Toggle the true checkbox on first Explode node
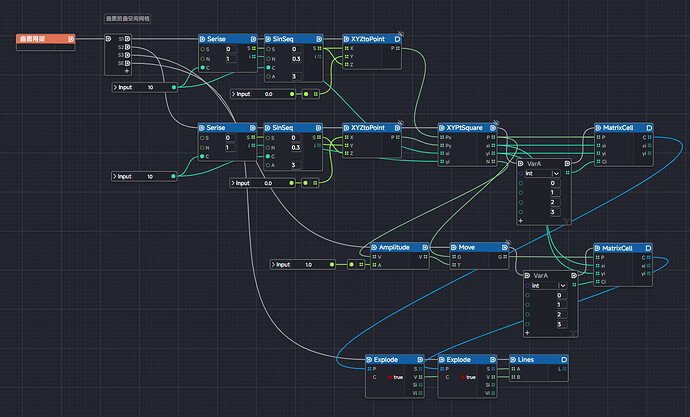 391,377
